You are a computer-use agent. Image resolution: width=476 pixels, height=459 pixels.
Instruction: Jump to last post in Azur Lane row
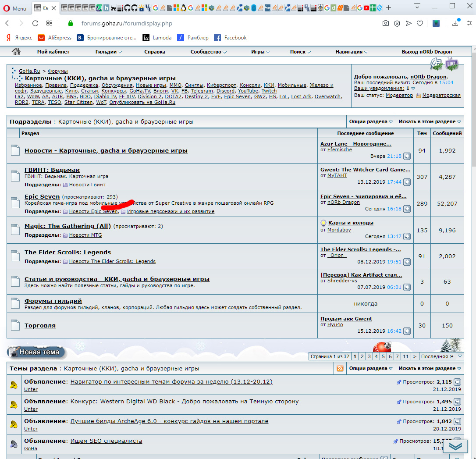pos(407,157)
